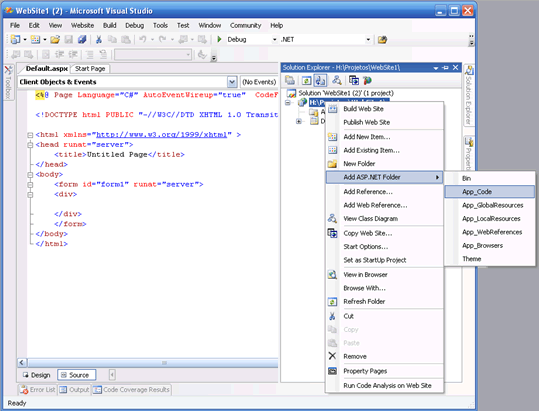Open the Website menu
The height and width of the screenshot is (411, 539).
click(x=82, y=25)
